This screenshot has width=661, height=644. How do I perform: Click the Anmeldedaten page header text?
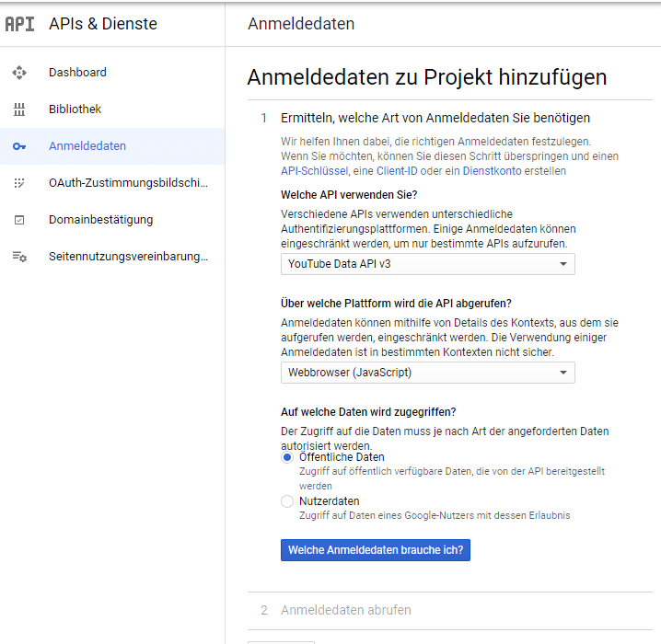point(301,24)
